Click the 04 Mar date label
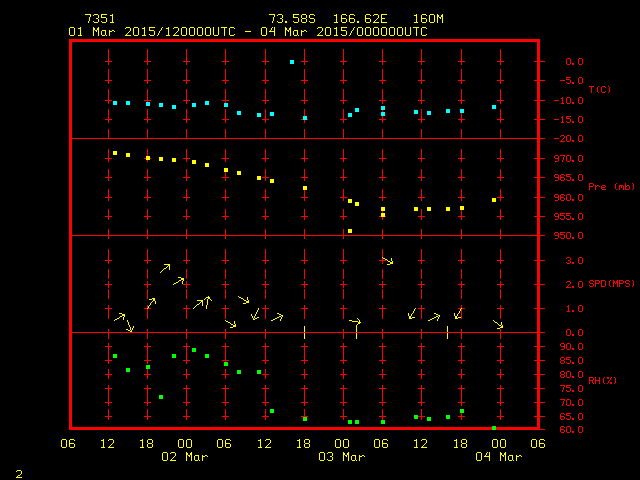 pos(498,457)
